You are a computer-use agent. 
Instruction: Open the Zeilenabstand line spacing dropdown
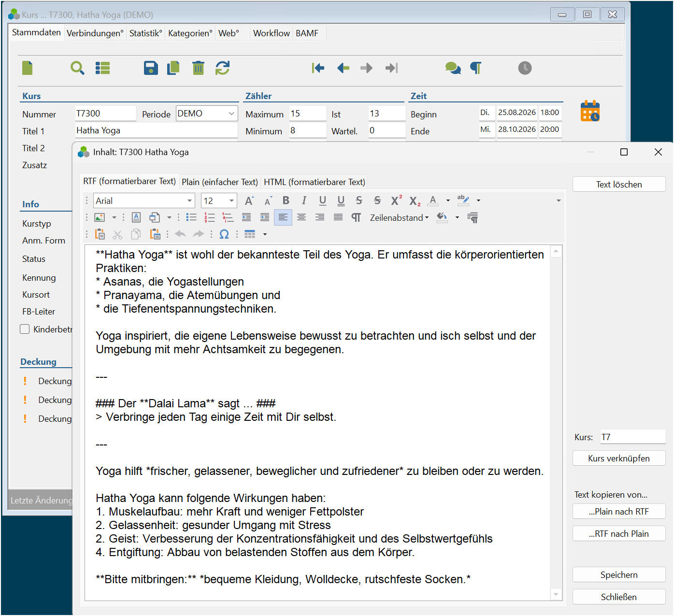[x=400, y=218]
